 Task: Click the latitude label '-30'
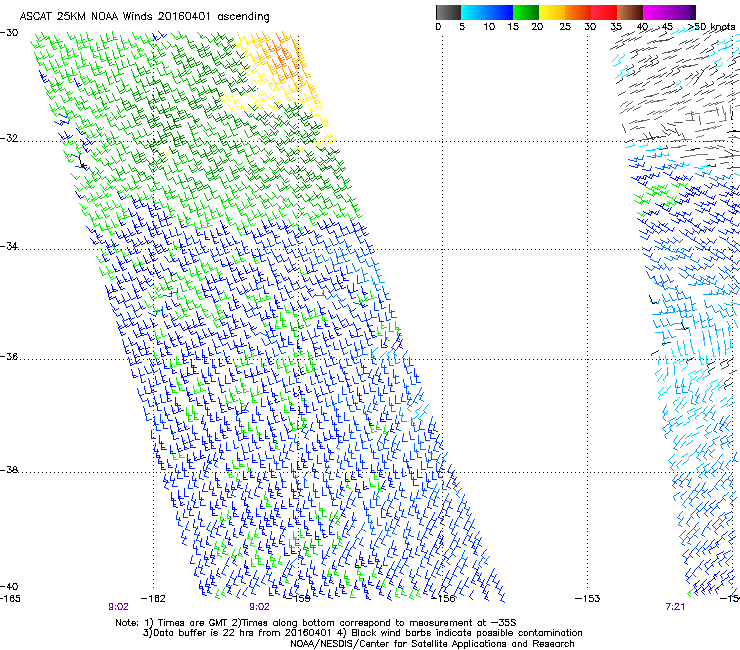tap(9, 33)
